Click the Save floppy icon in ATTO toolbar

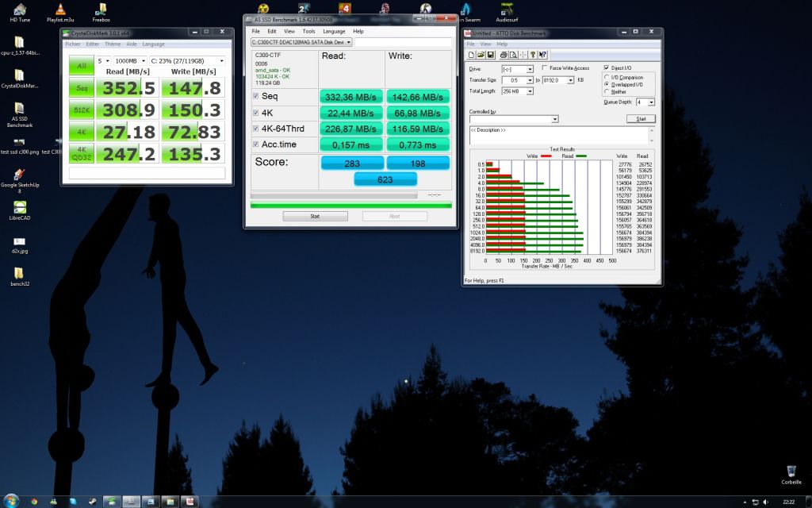490,55
